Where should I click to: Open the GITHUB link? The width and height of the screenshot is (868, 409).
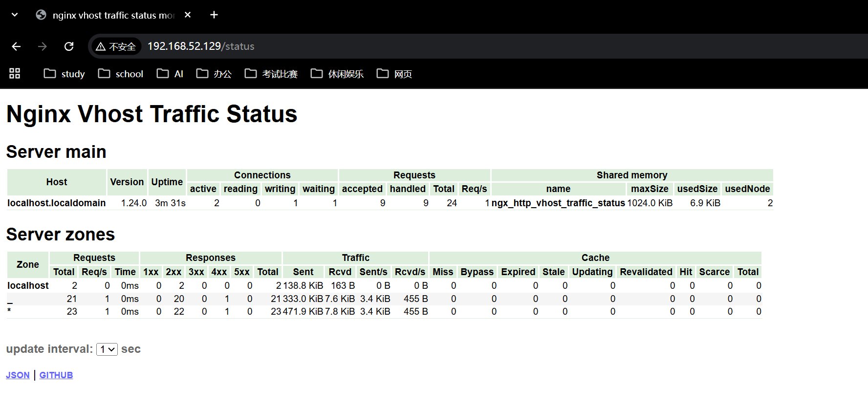coord(56,375)
